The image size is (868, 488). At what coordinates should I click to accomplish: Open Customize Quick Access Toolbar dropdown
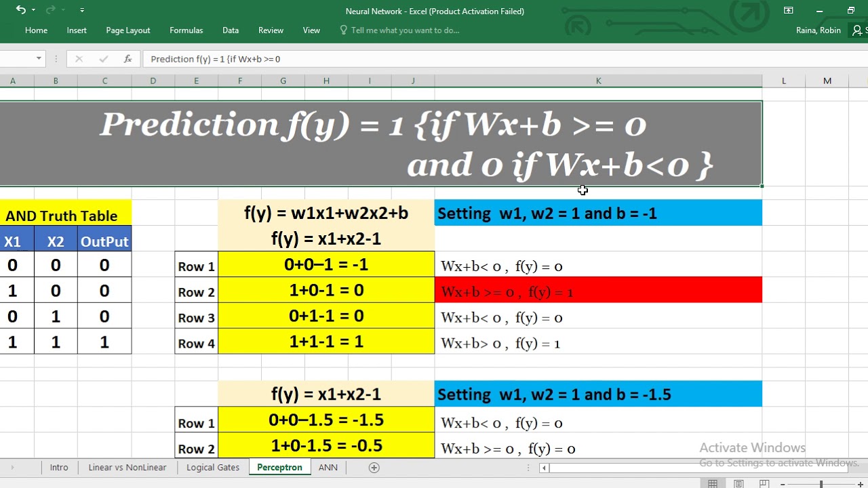pyautogui.click(x=82, y=10)
